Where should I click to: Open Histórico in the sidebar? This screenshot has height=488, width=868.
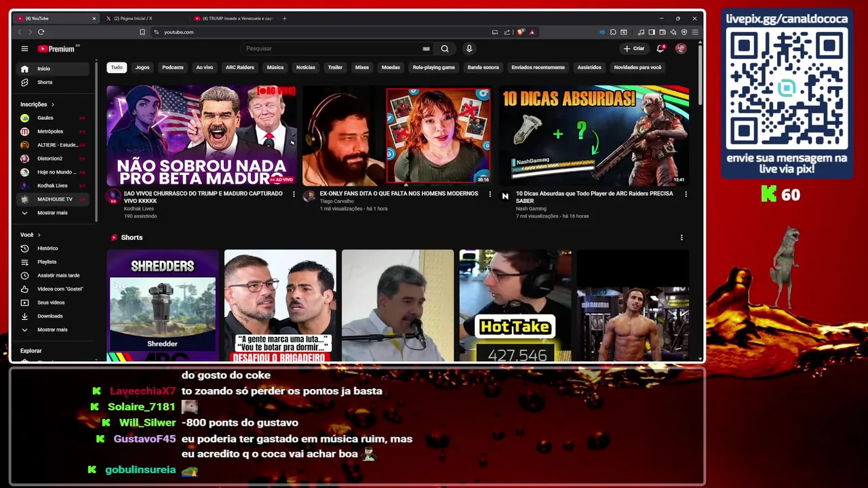(54, 248)
